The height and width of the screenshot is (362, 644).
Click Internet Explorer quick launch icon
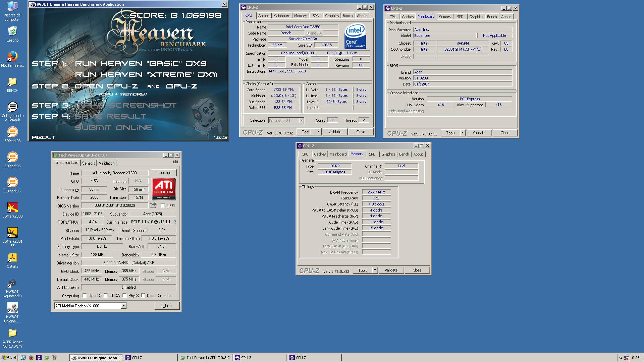tap(23, 358)
